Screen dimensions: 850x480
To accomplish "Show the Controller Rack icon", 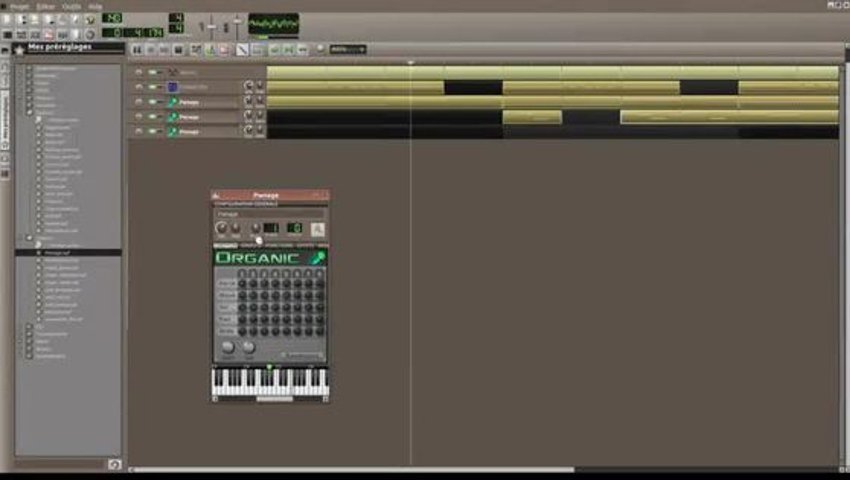I will 89,35.
